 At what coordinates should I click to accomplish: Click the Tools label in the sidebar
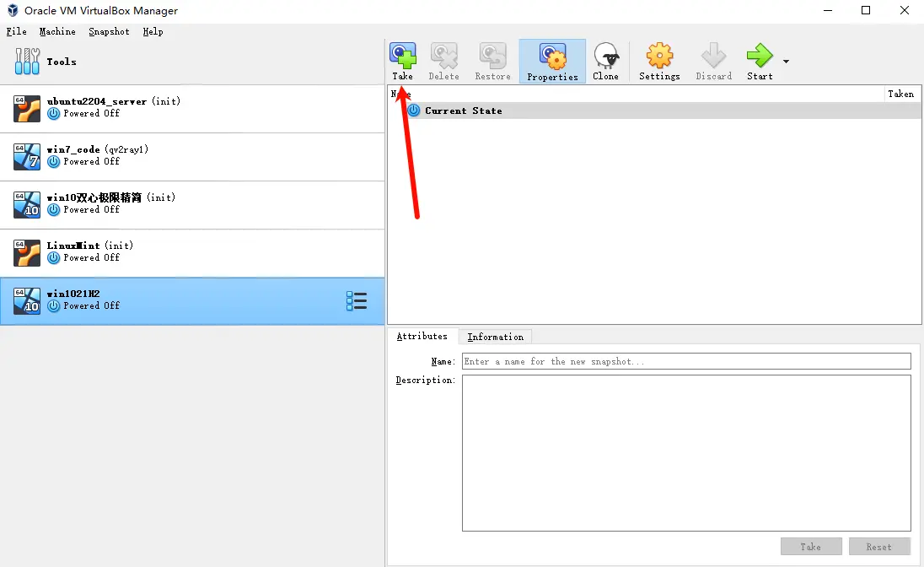click(x=62, y=62)
